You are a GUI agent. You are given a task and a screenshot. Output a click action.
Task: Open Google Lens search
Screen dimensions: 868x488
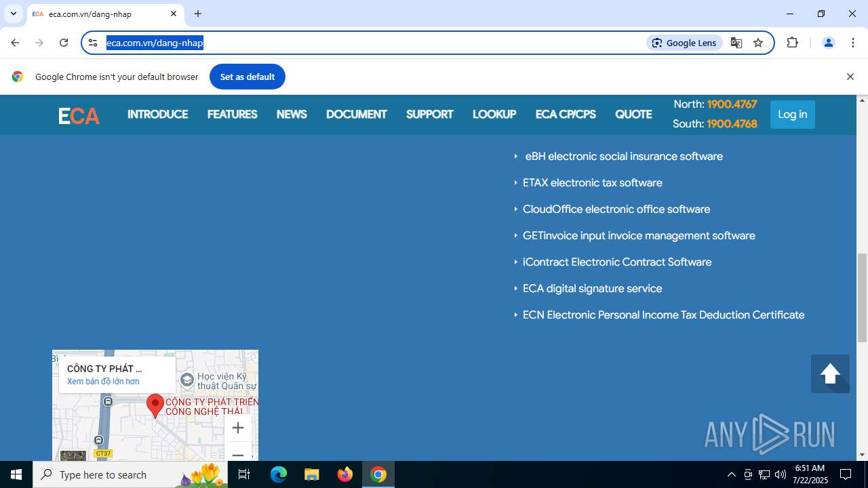click(x=684, y=43)
